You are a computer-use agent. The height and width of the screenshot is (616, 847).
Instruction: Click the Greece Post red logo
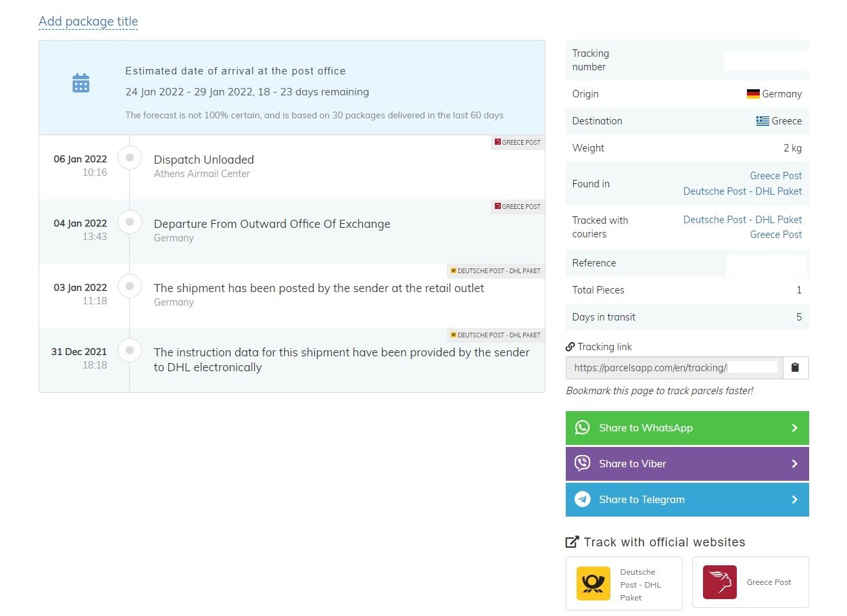(719, 582)
